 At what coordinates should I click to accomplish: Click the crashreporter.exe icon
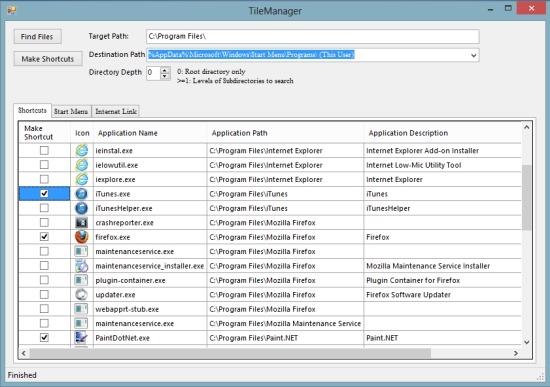82,222
